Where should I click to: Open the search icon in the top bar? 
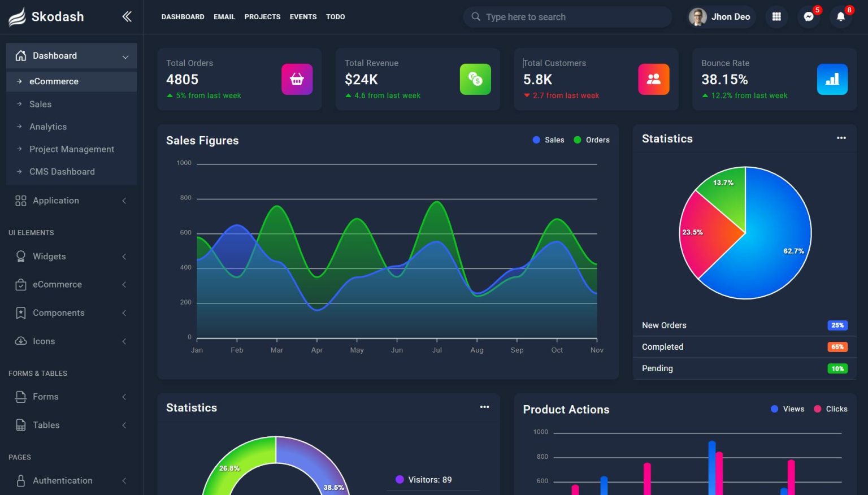(475, 17)
